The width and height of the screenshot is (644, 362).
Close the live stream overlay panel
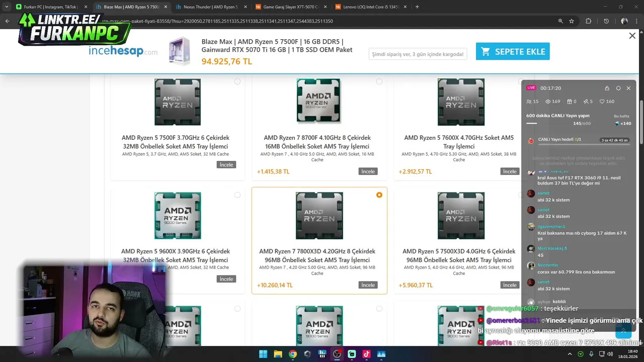[x=628, y=88]
